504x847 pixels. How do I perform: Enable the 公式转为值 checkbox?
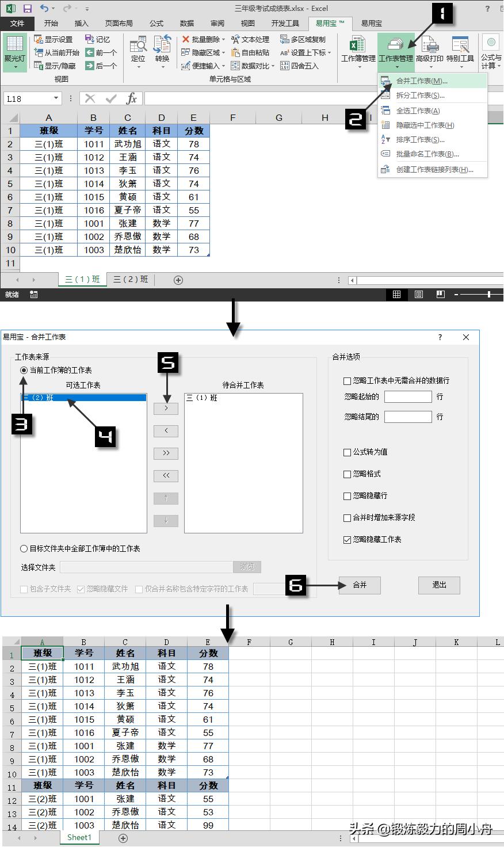347,452
